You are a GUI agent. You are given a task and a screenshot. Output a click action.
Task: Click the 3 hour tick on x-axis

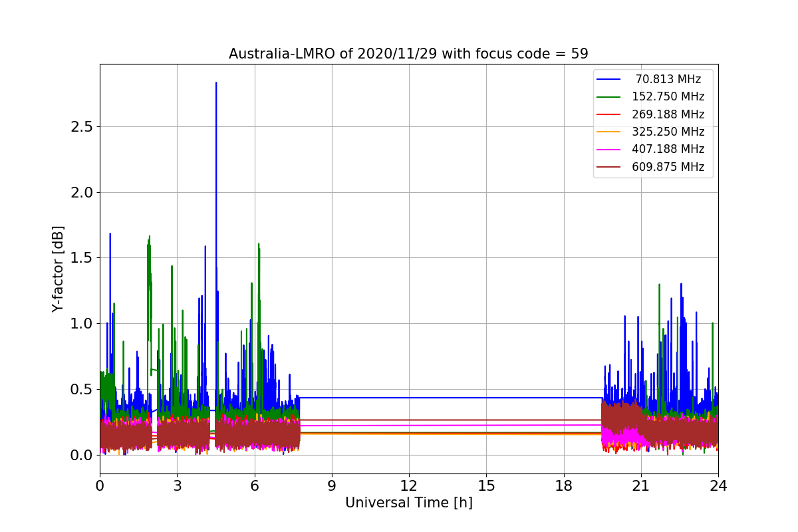click(x=177, y=486)
